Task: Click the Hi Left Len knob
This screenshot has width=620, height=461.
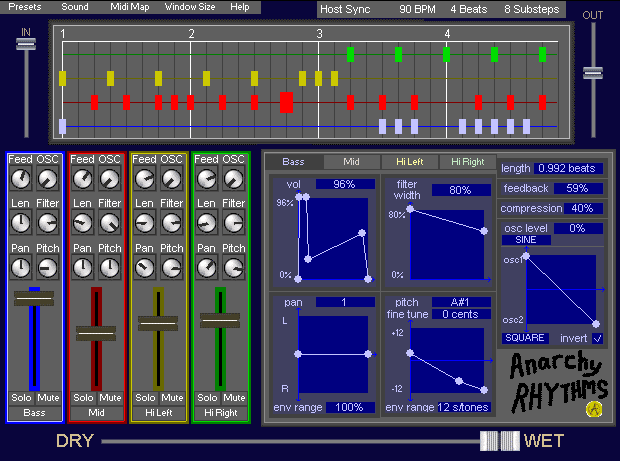Action: pos(145,223)
